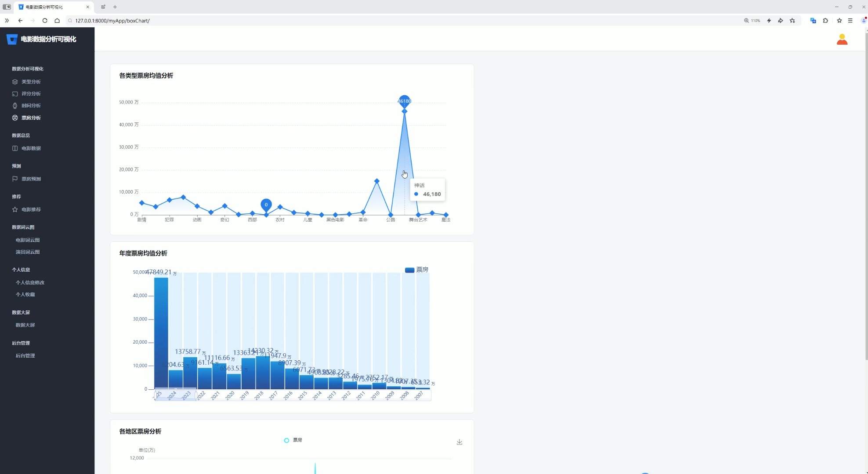Screen dimensions: 868x474
Task: Expand the 数据词云图 sidebar group
Action: (23, 227)
